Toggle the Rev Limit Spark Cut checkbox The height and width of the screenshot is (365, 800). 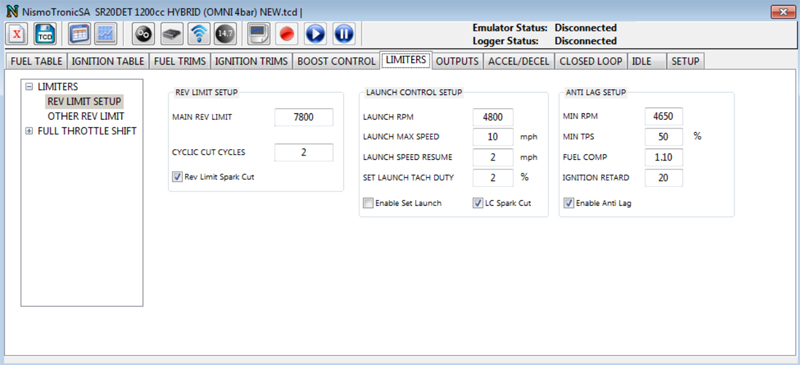[x=178, y=177]
